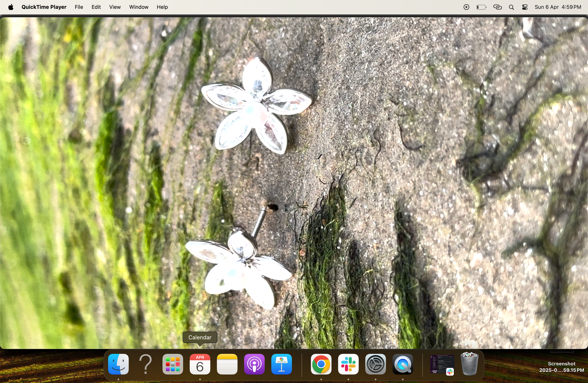Open the File menu

click(x=79, y=7)
